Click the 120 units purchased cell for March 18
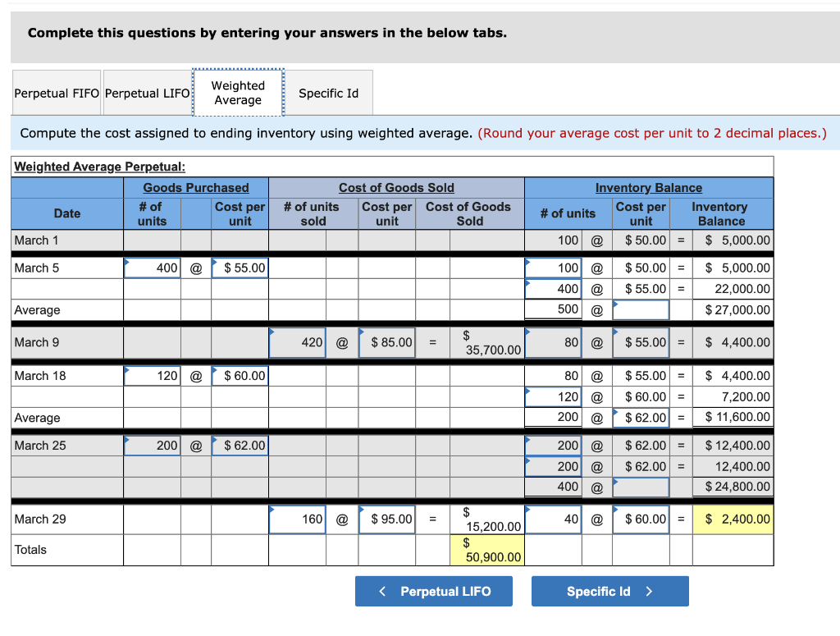Viewport: 840px width, 636px height. [152, 375]
